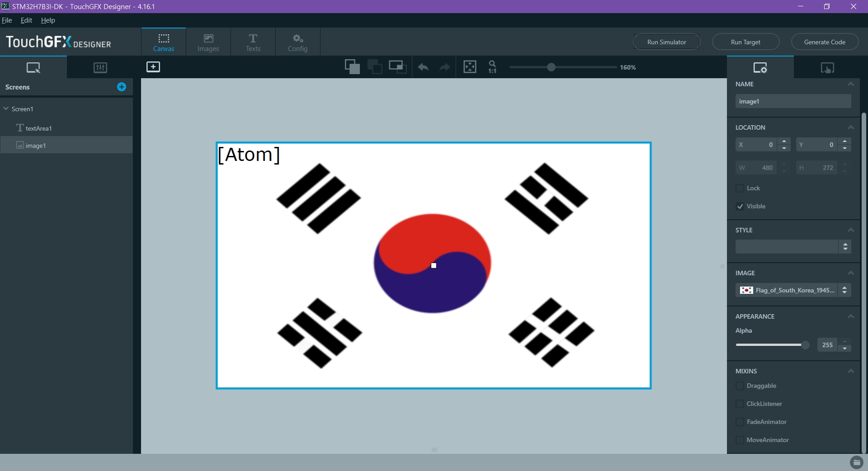The height and width of the screenshot is (471, 868).
Task: Decrease the Y location value
Action: click(844, 148)
